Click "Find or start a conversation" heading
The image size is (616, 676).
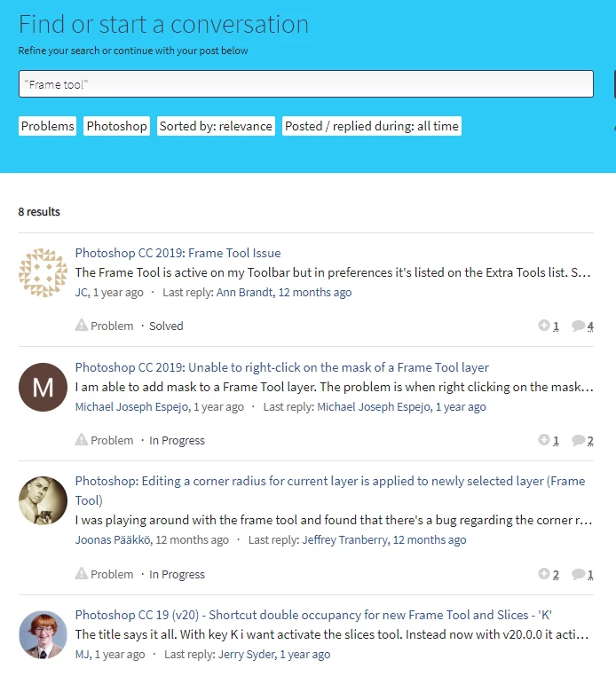(163, 24)
